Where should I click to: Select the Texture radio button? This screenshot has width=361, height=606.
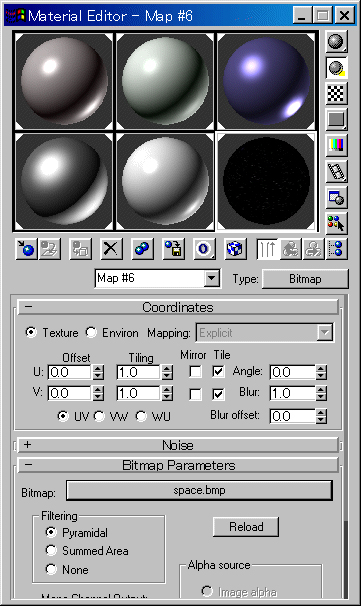point(31,332)
